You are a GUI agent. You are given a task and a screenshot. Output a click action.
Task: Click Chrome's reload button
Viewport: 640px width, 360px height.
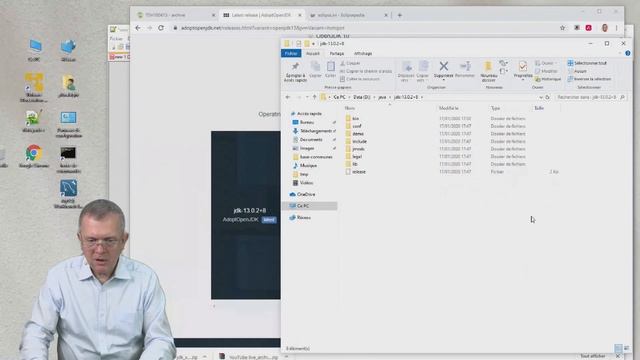pyautogui.click(x=161, y=28)
